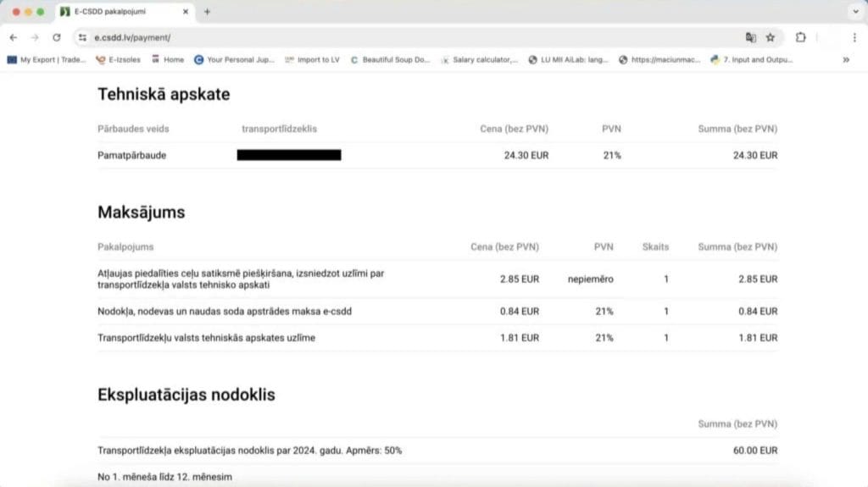Reload the e.csdd.lv payment page

point(57,37)
